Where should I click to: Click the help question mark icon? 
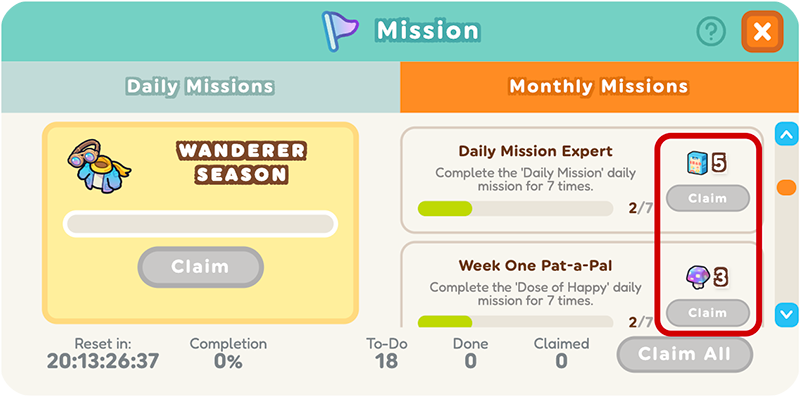point(711,32)
